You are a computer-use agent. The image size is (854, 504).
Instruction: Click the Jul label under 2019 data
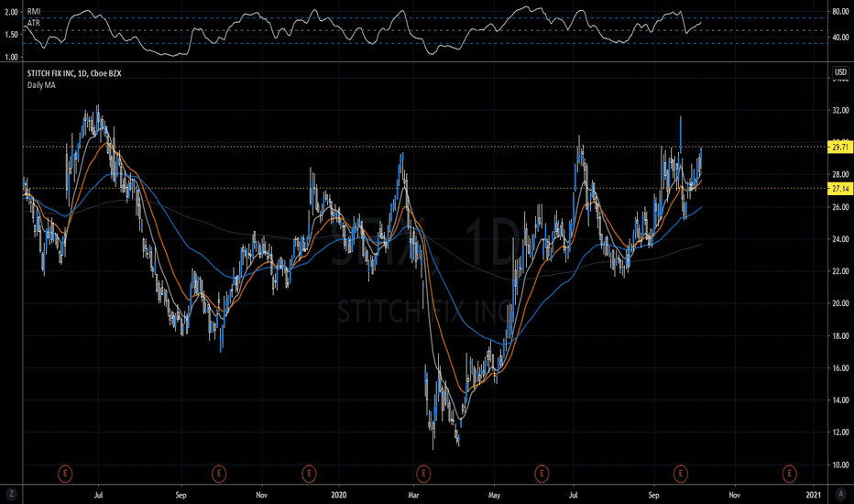point(99,495)
